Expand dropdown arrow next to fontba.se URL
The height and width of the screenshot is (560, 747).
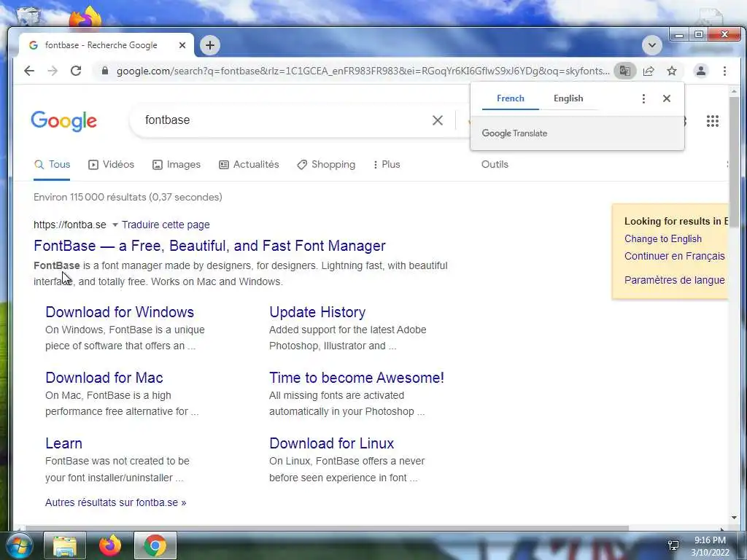tap(115, 225)
